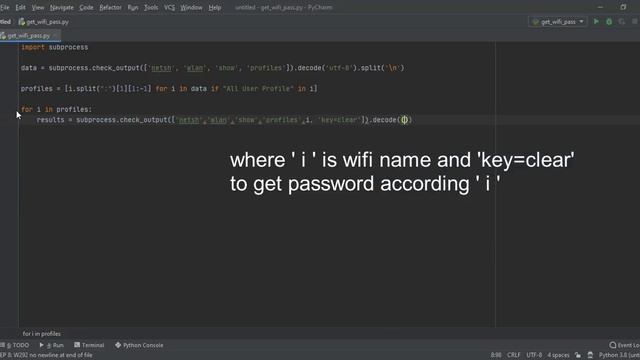Open the File menu
The height and width of the screenshot is (360, 640).
coord(4,7)
